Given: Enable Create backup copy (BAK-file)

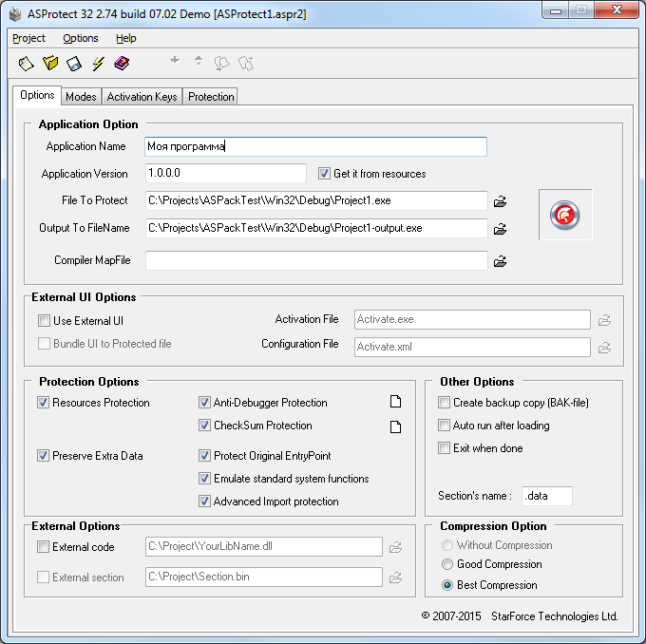Looking at the screenshot, I should click(444, 402).
